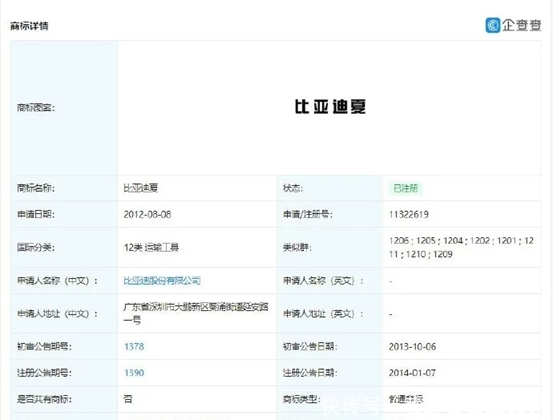Click the 企查查 logo icon
This screenshot has height=420, width=553.
coord(492,25)
